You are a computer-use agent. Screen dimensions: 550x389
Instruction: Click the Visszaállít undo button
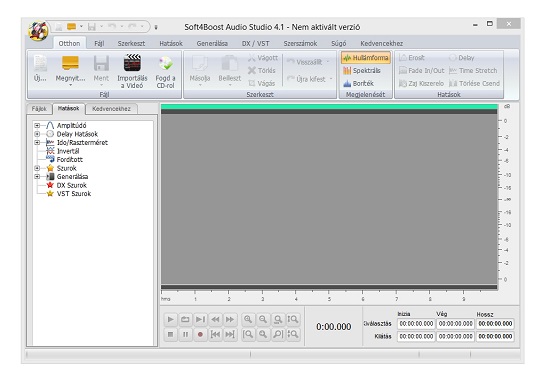tap(307, 62)
